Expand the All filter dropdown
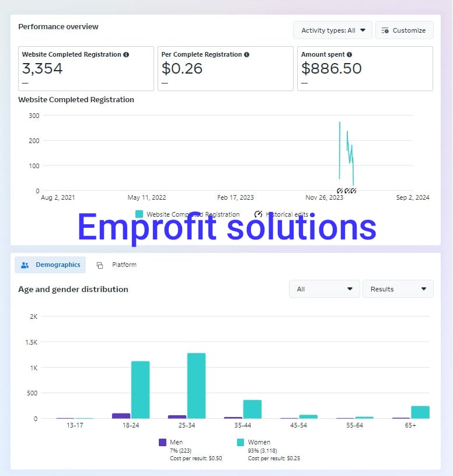This screenshot has width=453, height=476. tap(325, 289)
